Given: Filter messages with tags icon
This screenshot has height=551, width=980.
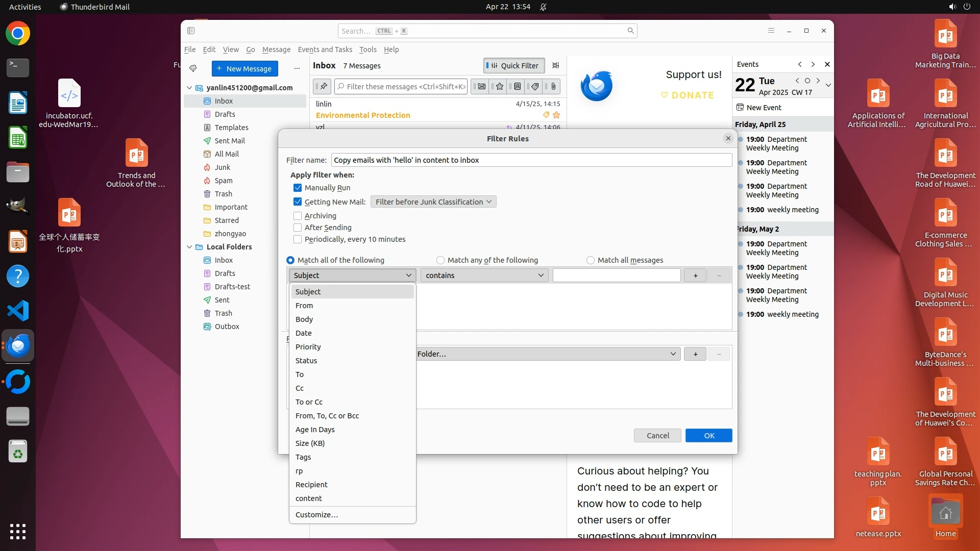Looking at the screenshot, I should coord(534,86).
